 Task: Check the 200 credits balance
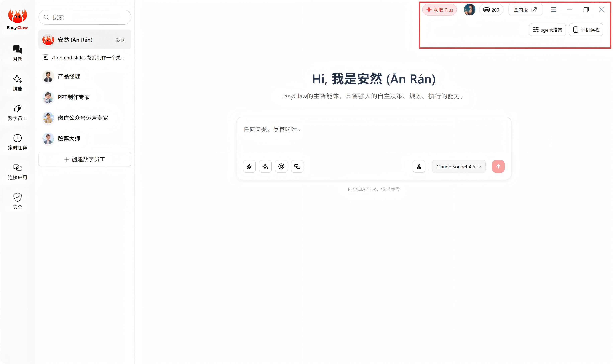pyautogui.click(x=491, y=10)
